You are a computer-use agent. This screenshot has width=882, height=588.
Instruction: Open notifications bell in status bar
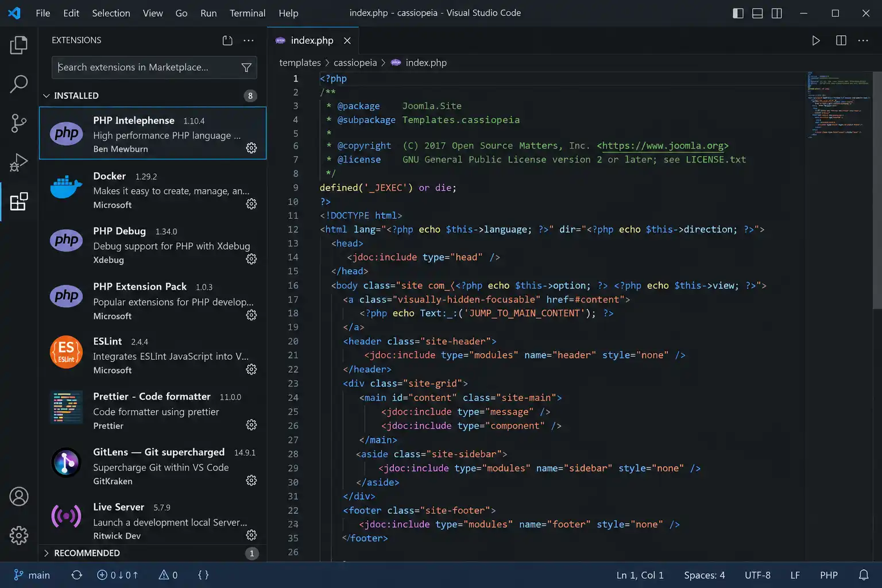tap(864, 575)
